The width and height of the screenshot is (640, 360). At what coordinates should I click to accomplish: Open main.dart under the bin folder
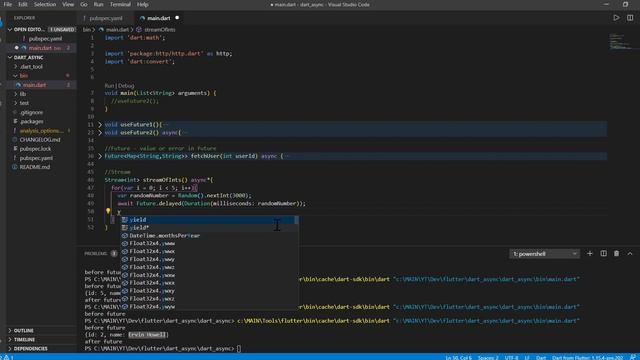click(x=34, y=85)
